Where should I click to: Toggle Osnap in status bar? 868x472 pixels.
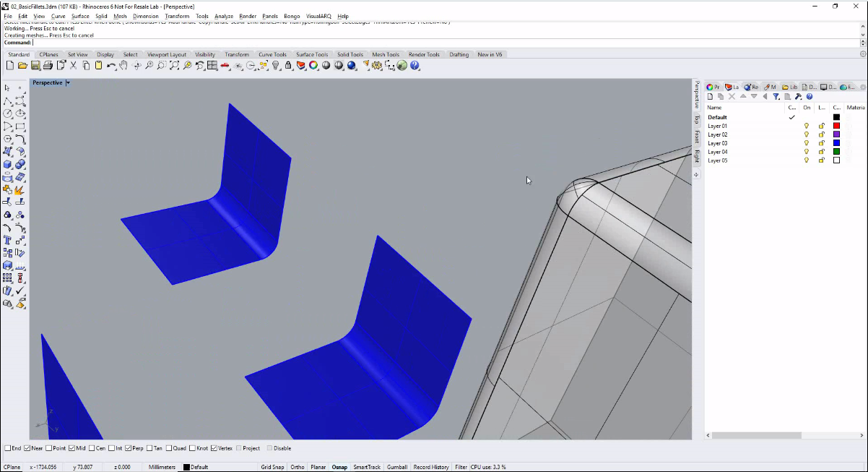pyautogui.click(x=339, y=468)
